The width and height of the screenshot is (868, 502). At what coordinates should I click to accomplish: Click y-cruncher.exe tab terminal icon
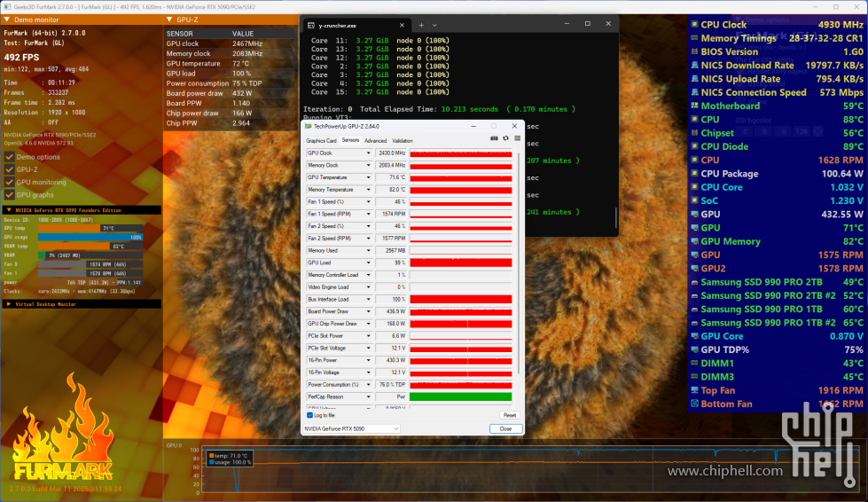[x=311, y=26]
